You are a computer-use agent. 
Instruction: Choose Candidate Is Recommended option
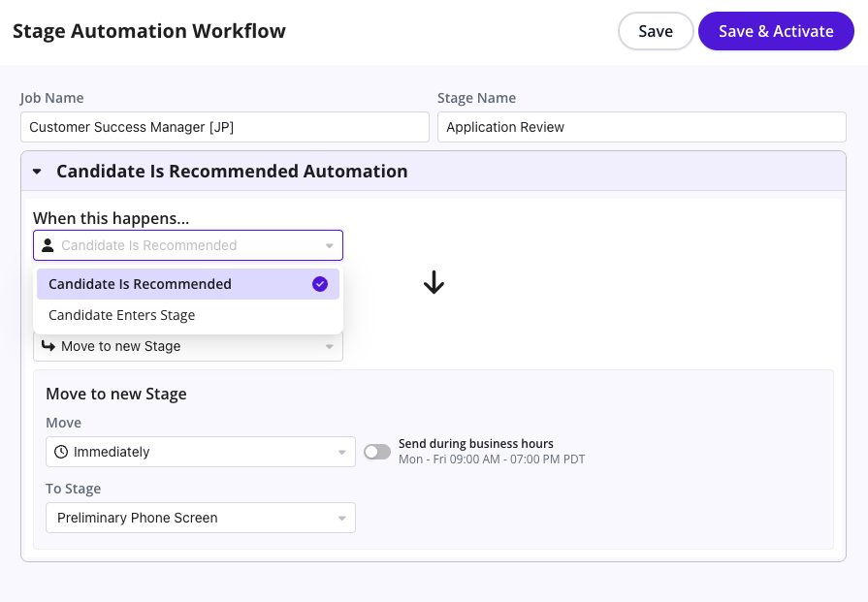click(141, 284)
